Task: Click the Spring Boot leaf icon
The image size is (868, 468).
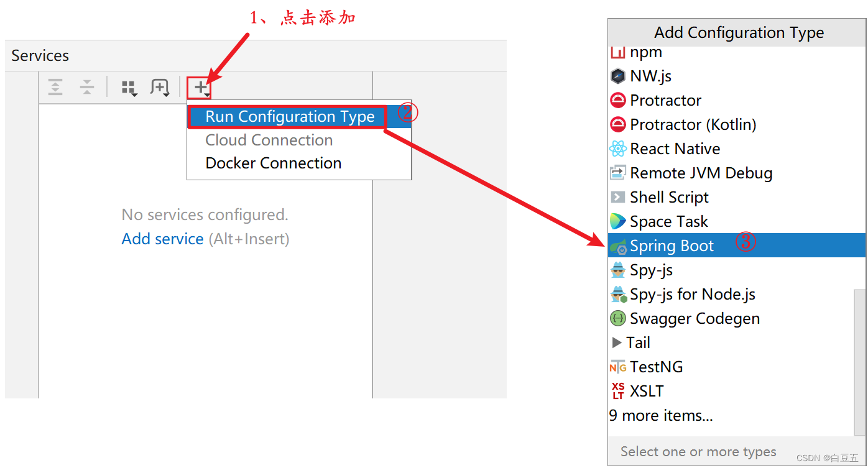Action: [618, 246]
